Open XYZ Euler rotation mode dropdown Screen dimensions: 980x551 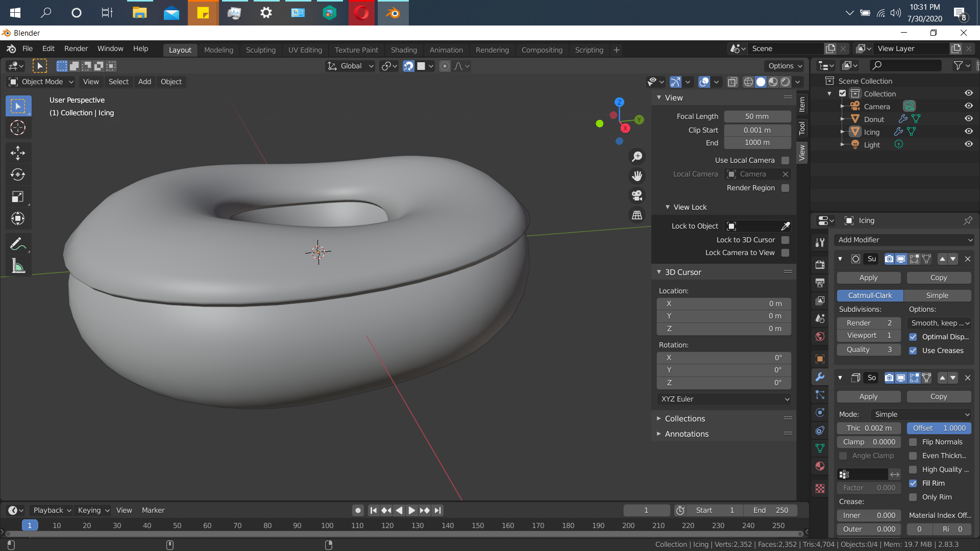pyautogui.click(x=724, y=399)
